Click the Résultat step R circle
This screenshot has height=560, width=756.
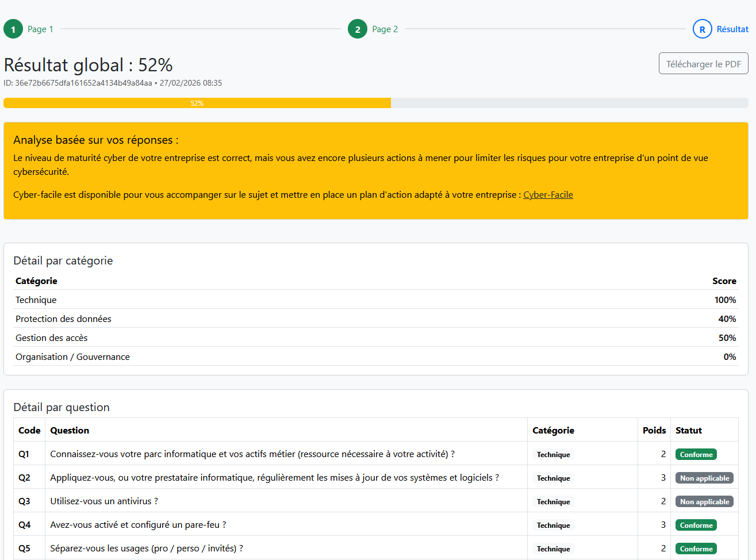702,29
